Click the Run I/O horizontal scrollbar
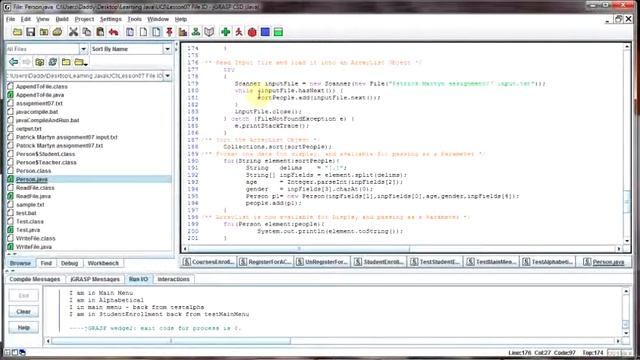 pos(332,340)
